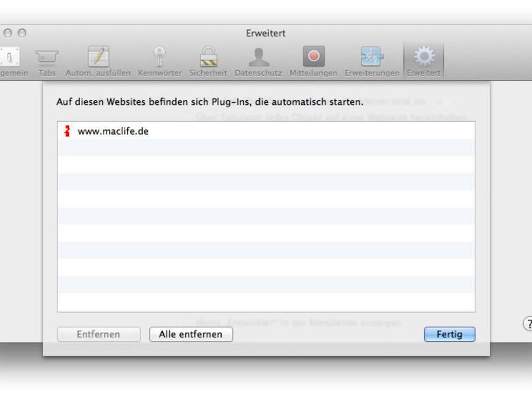This screenshot has width=532, height=399.
Task: Click the Alle entfernen button
Action: click(191, 334)
